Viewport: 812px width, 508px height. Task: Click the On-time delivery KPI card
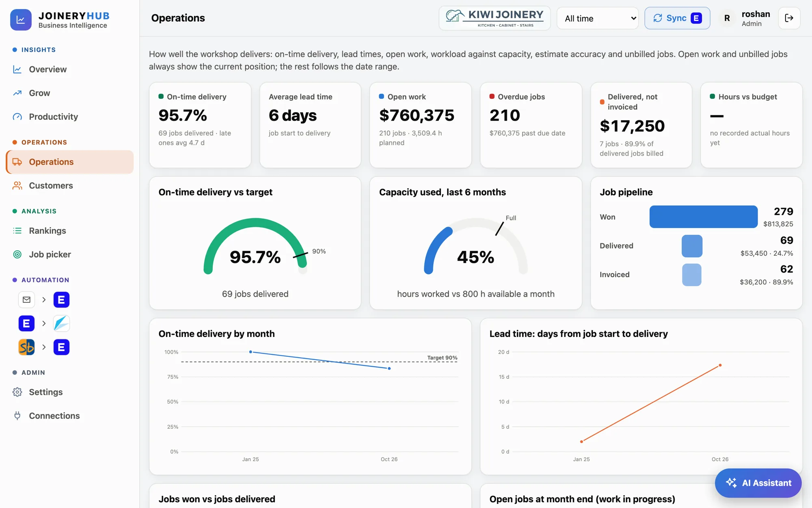click(200, 125)
